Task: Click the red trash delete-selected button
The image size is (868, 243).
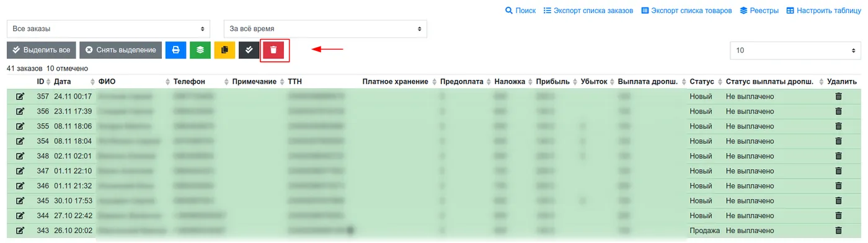Action: coord(273,50)
